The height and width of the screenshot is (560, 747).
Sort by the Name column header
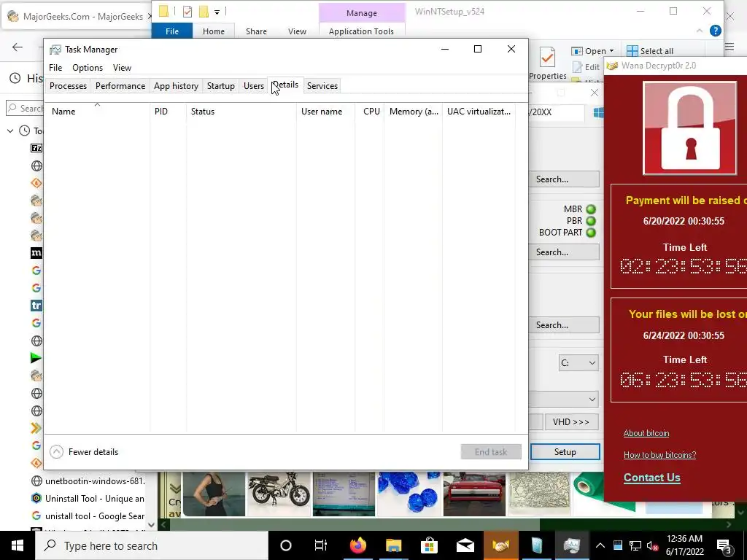click(x=97, y=112)
